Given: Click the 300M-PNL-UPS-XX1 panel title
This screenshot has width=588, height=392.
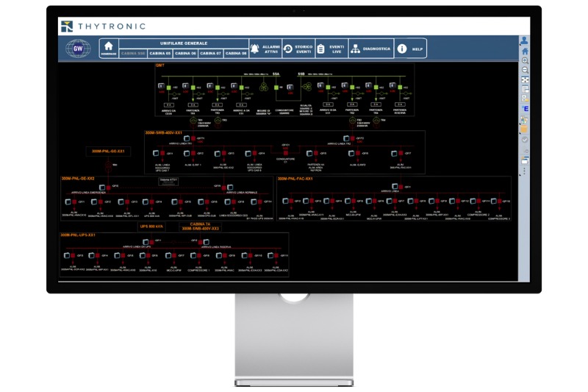Looking at the screenshot, I should click(x=78, y=235).
